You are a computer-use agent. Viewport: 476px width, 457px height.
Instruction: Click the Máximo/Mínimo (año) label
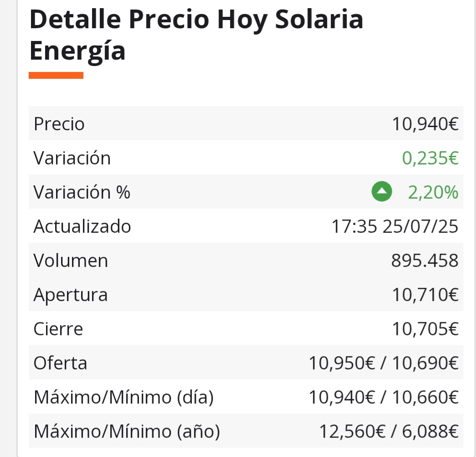coord(127,431)
